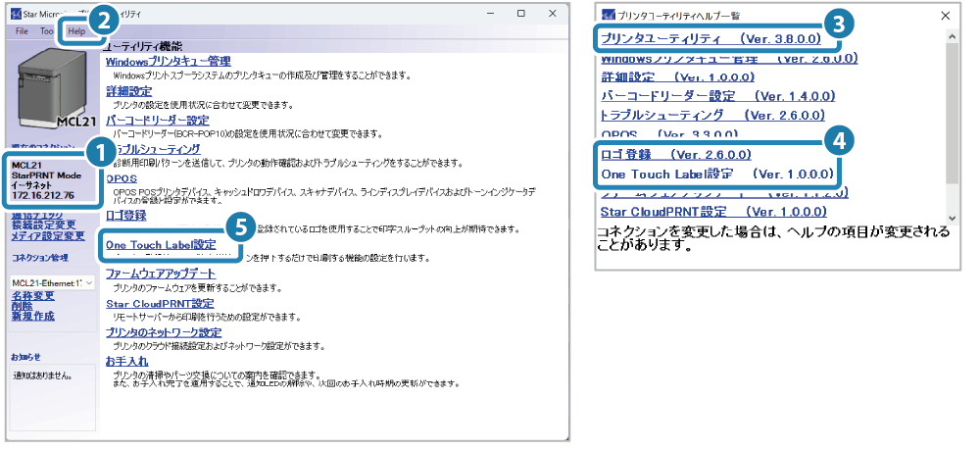This screenshot has width=980, height=450.
Task: Open ファームウェアアップデート link
Action: tap(161, 274)
